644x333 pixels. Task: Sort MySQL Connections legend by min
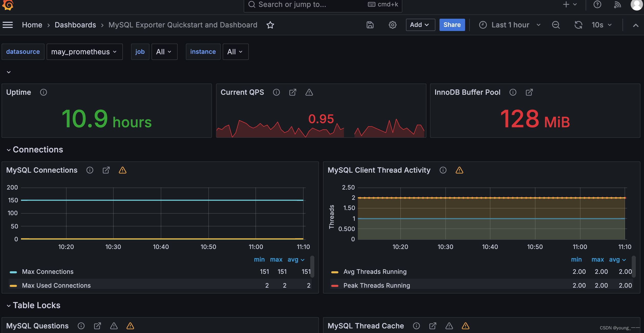(x=259, y=259)
